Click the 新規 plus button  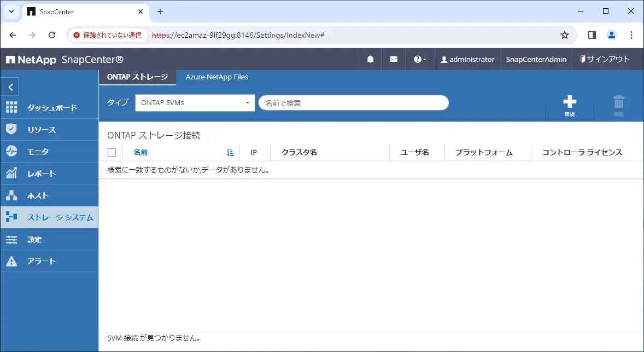569,106
